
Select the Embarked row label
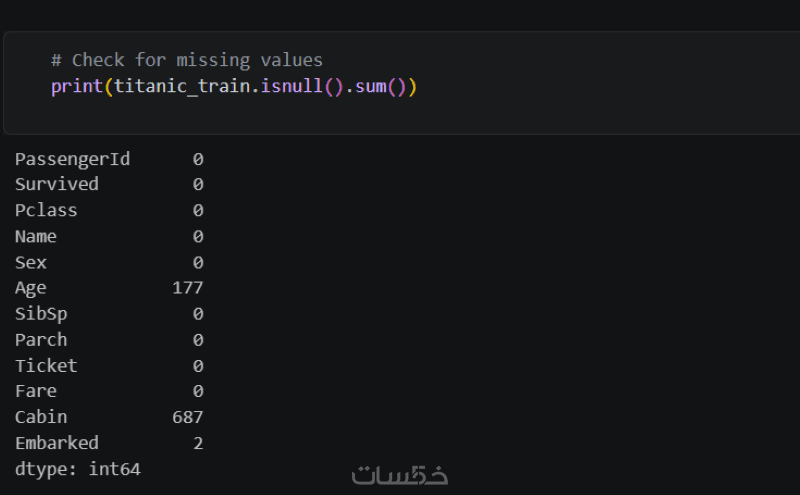(57, 442)
